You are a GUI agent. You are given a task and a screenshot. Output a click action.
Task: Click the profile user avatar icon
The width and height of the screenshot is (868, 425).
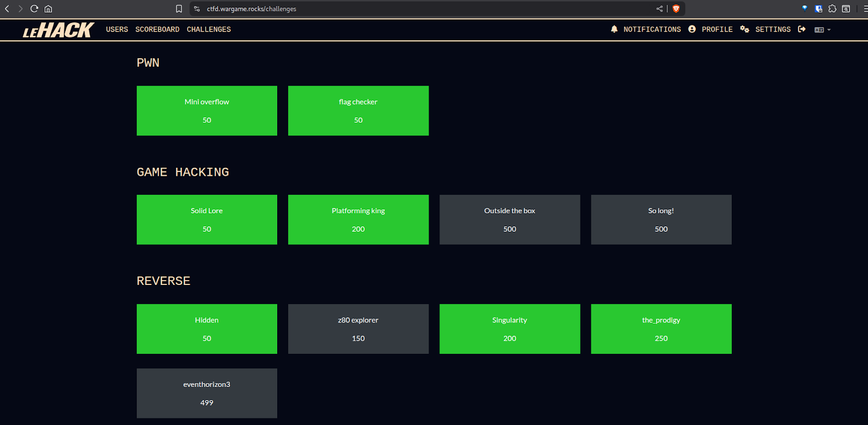coord(692,29)
